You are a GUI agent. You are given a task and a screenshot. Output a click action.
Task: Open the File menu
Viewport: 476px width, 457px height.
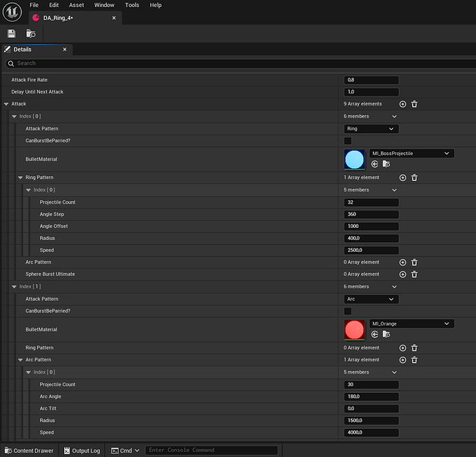[x=34, y=5]
